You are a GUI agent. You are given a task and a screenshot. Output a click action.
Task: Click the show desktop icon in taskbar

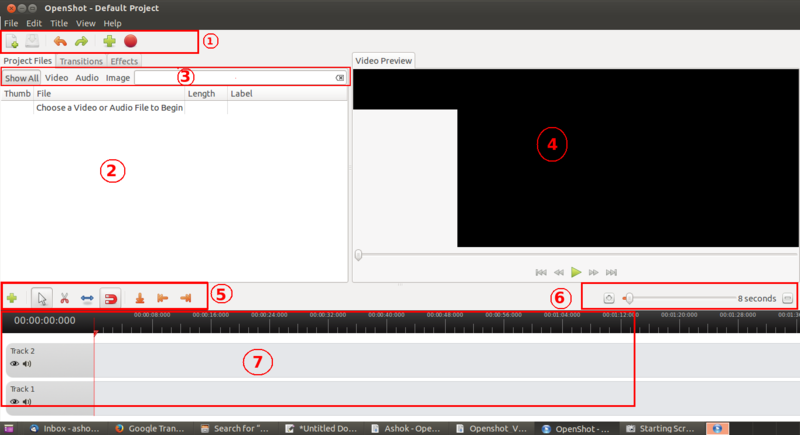point(9,429)
